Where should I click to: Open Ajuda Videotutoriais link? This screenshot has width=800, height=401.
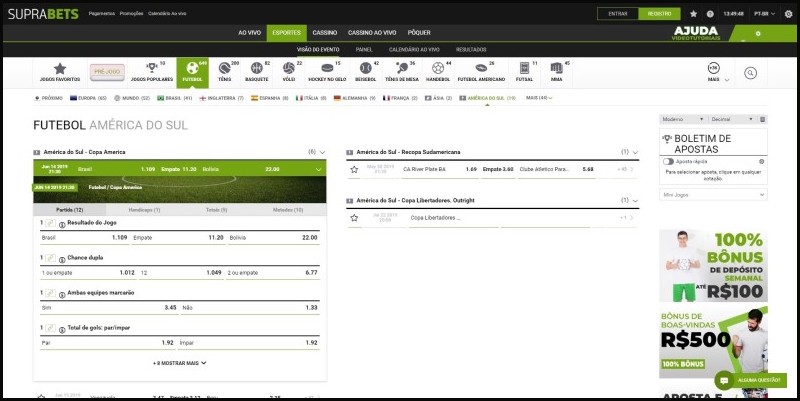(696, 34)
